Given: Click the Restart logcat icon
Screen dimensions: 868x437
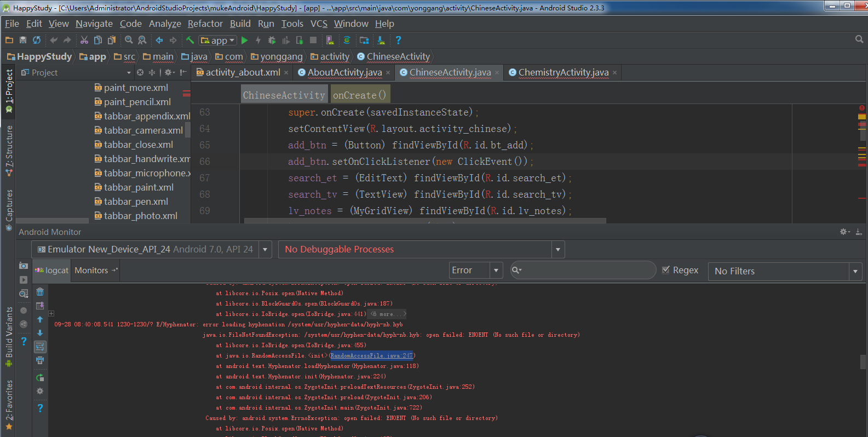Looking at the screenshot, I should click(x=40, y=378).
